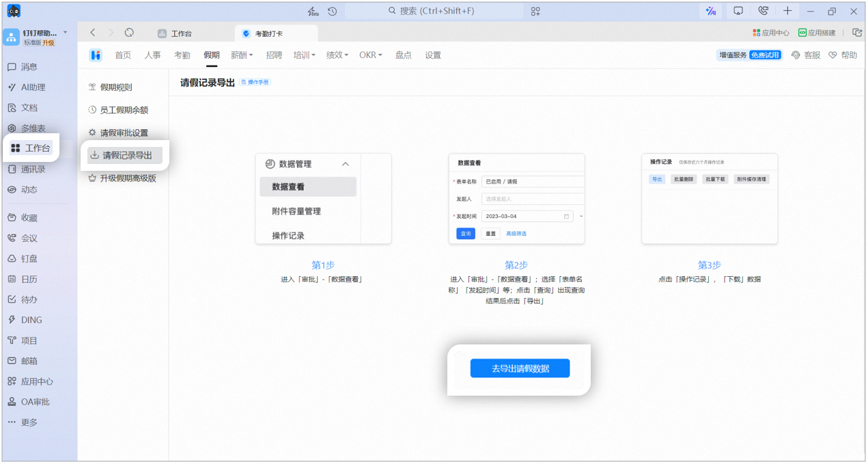The height and width of the screenshot is (464, 868).
Task: Open 动态 in the left sidebar
Action: click(23, 190)
